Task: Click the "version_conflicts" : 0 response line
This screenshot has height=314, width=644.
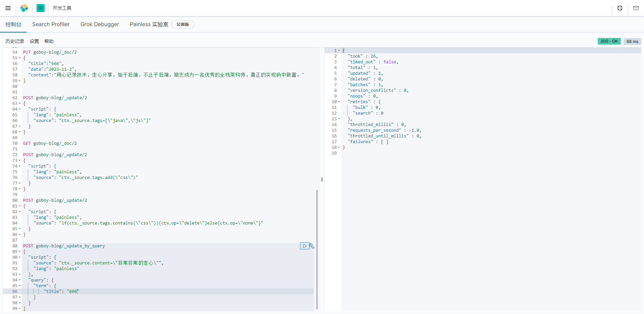Action: click(x=378, y=90)
